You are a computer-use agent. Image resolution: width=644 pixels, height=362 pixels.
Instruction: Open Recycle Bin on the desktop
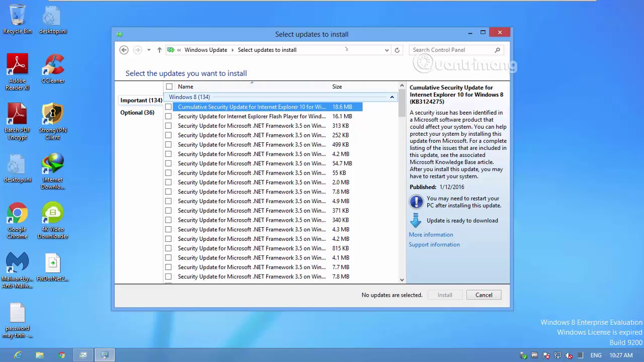[x=17, y=20]
